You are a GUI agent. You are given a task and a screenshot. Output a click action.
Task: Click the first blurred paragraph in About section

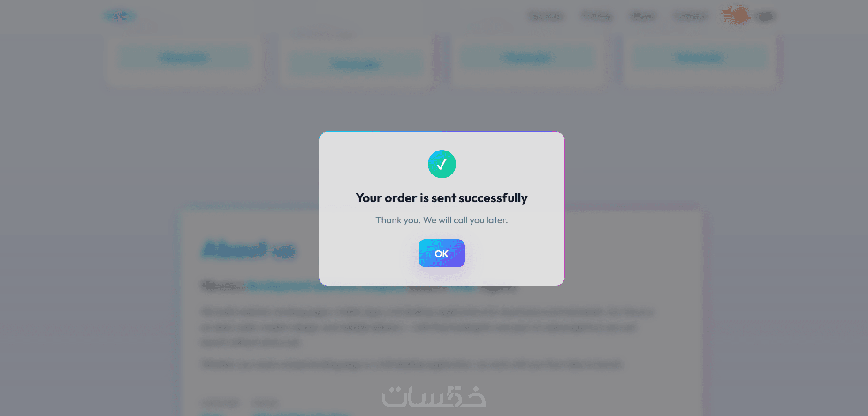(x=427, y=327)
